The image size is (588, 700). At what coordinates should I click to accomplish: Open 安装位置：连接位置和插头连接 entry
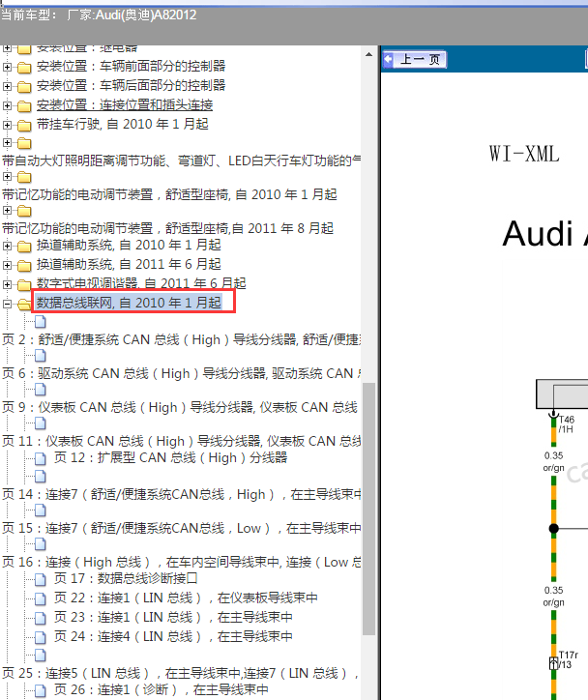[x=125, y=105]
